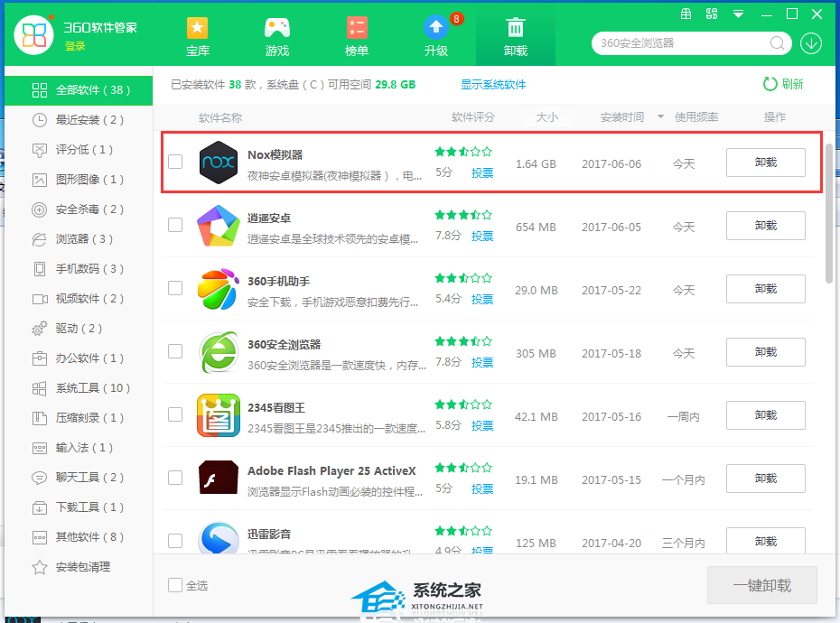840x623 pixels.
Task: Click the 360手机助手 app icon
Action: tap(218, 289)
